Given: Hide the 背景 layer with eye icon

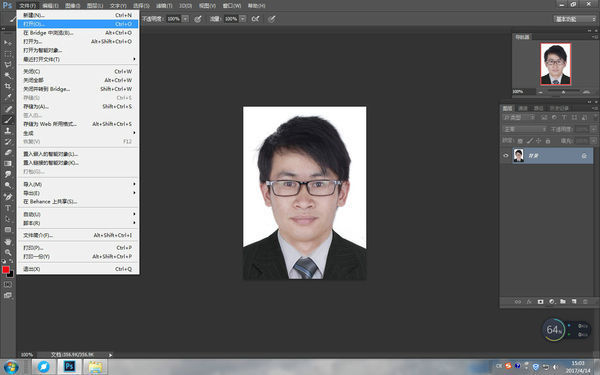Looking at the screenshot, I should [x=505, y=156].
